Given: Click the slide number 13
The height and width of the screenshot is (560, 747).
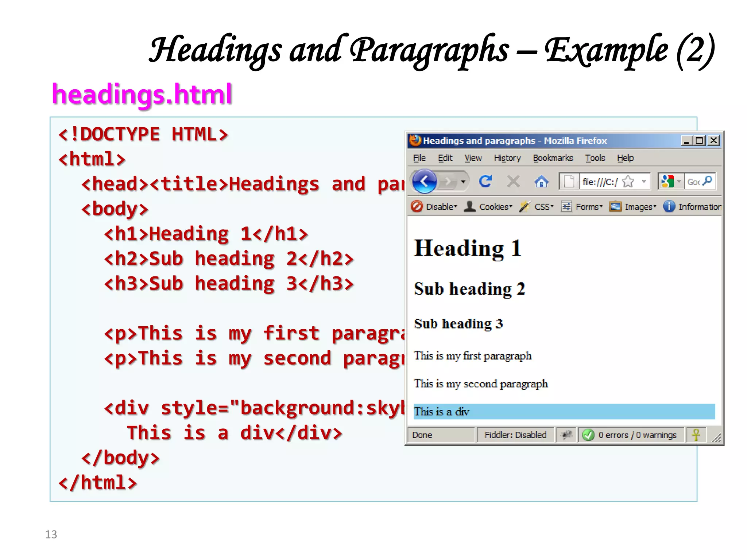Looking at the screenshot, I should pos(51,534).
